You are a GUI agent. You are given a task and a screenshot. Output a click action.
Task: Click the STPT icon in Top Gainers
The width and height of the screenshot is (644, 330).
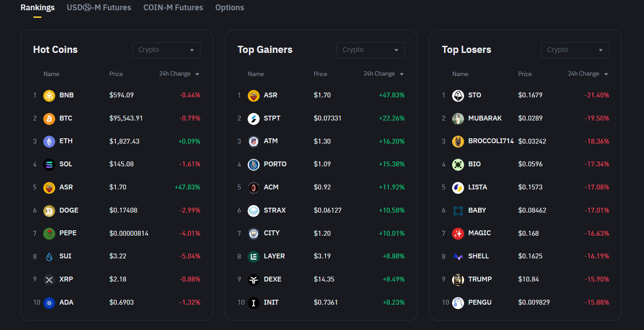click(253, 118)
